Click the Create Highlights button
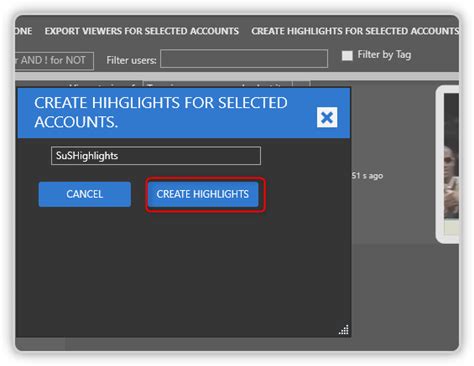 click(203, 194)
